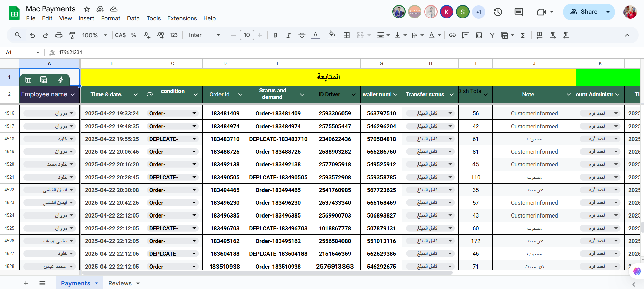Open the text color picker
644x289 pixels.
315,35
